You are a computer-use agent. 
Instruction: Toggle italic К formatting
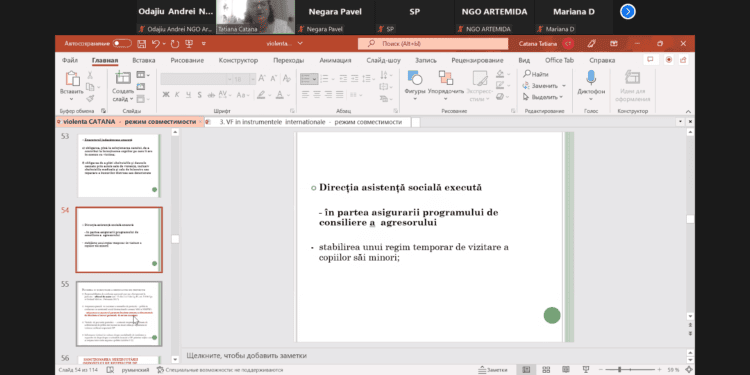[177, 95]
